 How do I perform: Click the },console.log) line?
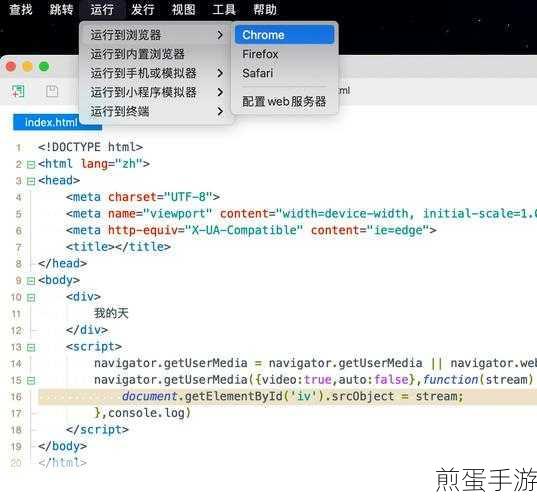tap(142, 413)
